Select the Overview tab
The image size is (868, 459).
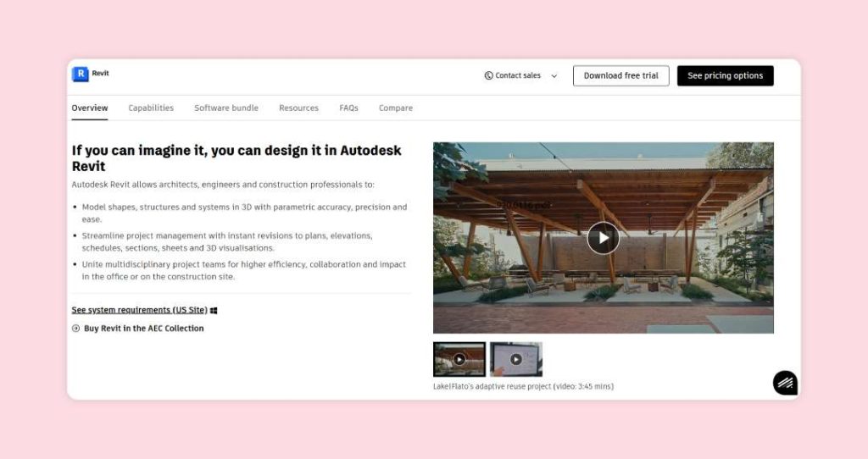coord(90,108)
